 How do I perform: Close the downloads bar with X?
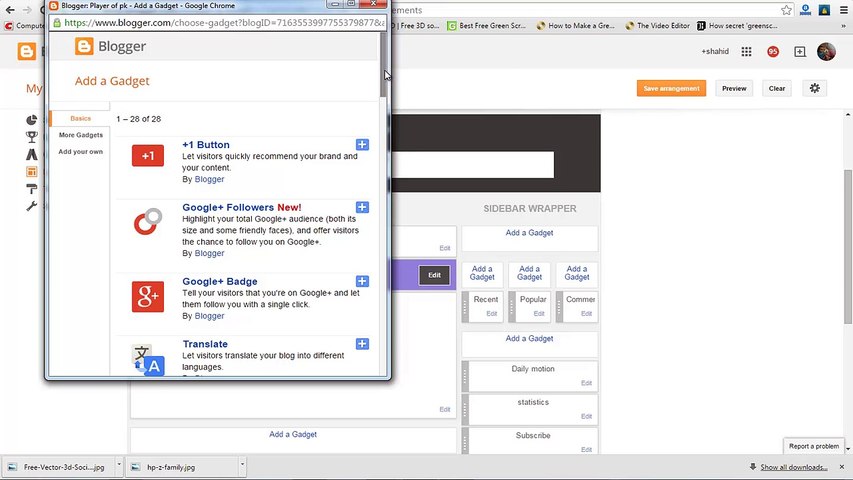pyautogui.click(x=842, y=467)
